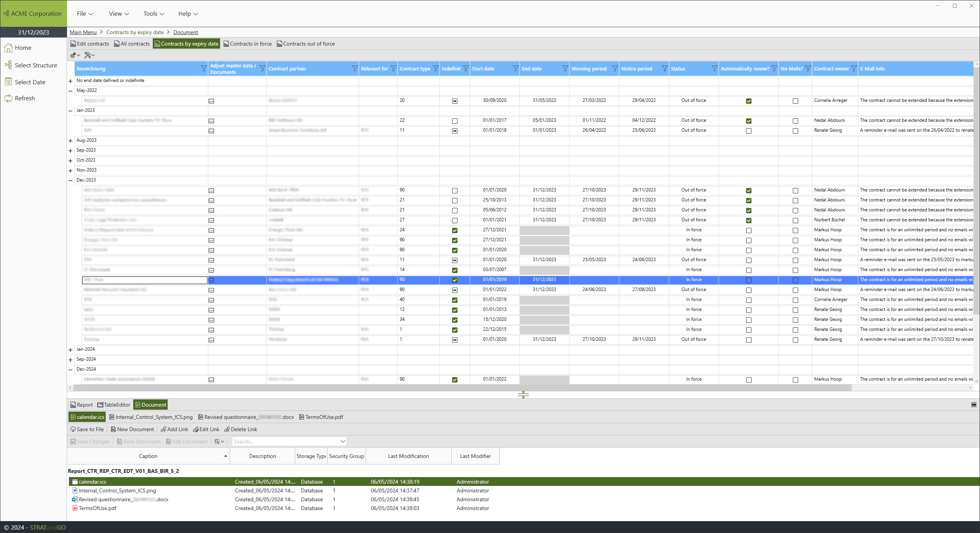The image size is (980, 533).
Task: Collapse the May-2022 group
Action: 70,91
